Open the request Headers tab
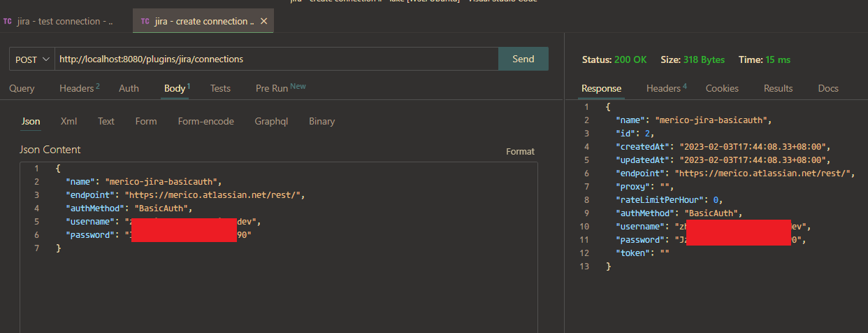 click(x=79, y=88)
